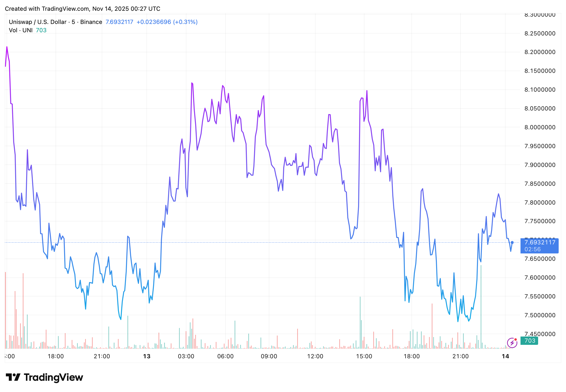Click the TradingView logo at bottom left
This screenshot has height=392, width=566.
click(x=44, y=377)
